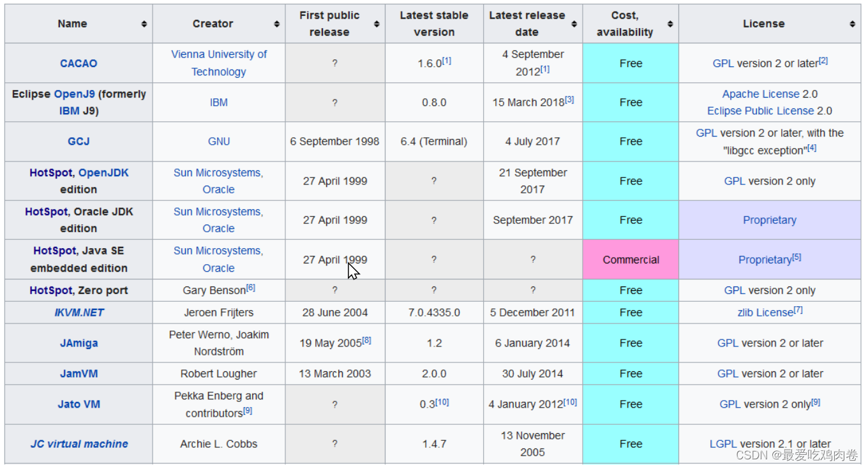
Task: Sort table by Name column arrows
Action: coord(144,24)
